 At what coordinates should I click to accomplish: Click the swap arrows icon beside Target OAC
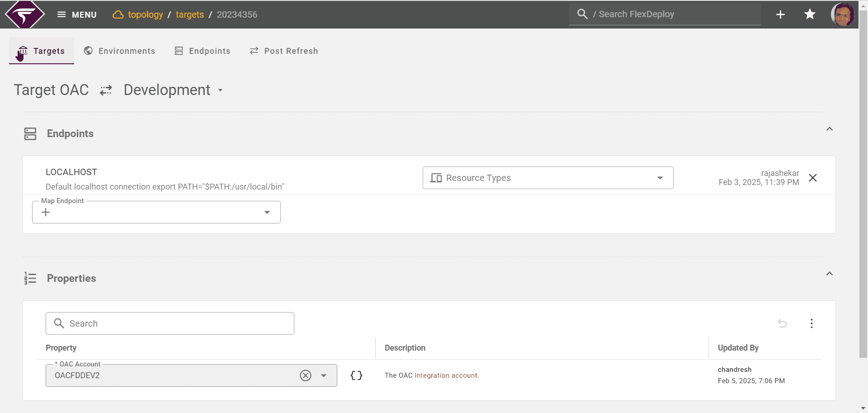coord(106,90)
